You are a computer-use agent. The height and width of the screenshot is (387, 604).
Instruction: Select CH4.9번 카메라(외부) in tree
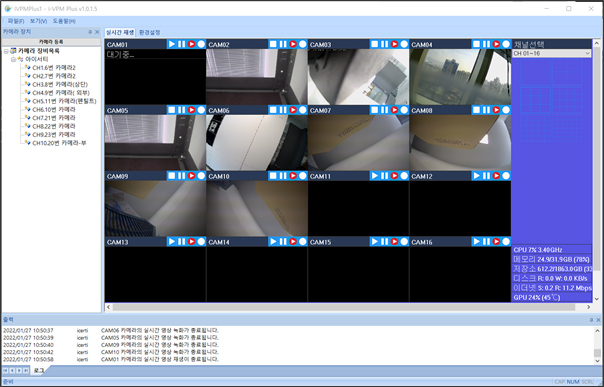[61, 93]
